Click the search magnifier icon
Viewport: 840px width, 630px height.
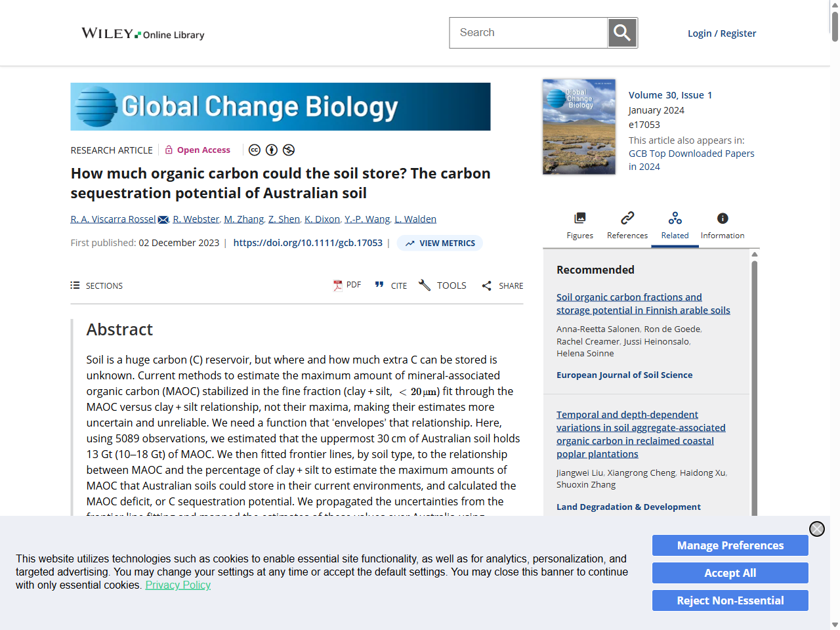point(621,32)
